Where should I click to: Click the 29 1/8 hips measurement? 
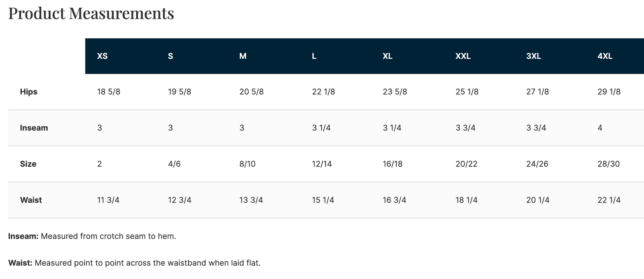609,92
